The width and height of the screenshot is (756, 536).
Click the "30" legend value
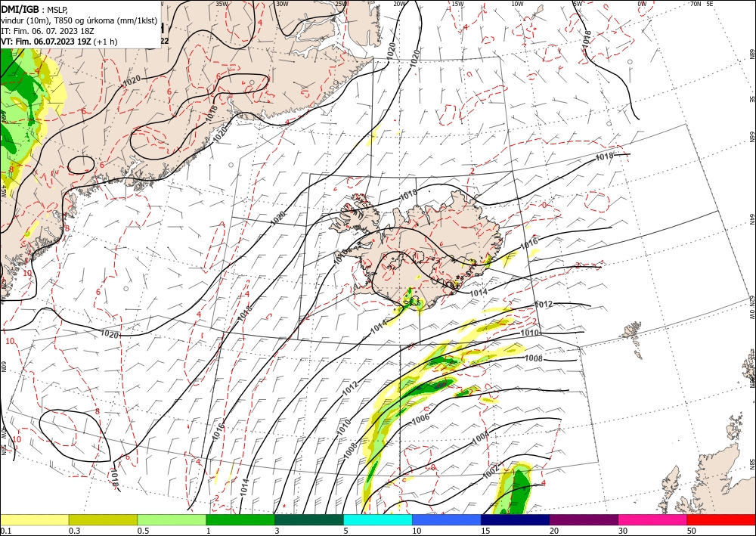click(x=623, y=531)
